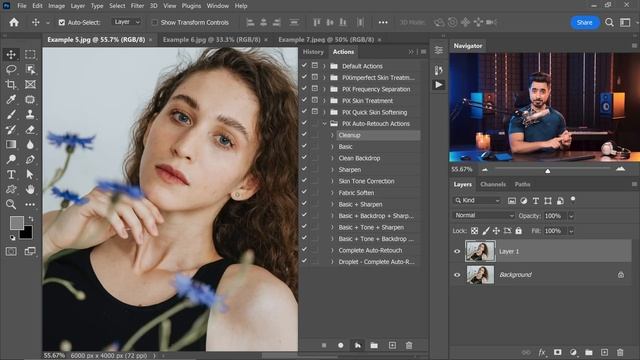
Task: Create new action set folder
Action: (x=374, y=345)
